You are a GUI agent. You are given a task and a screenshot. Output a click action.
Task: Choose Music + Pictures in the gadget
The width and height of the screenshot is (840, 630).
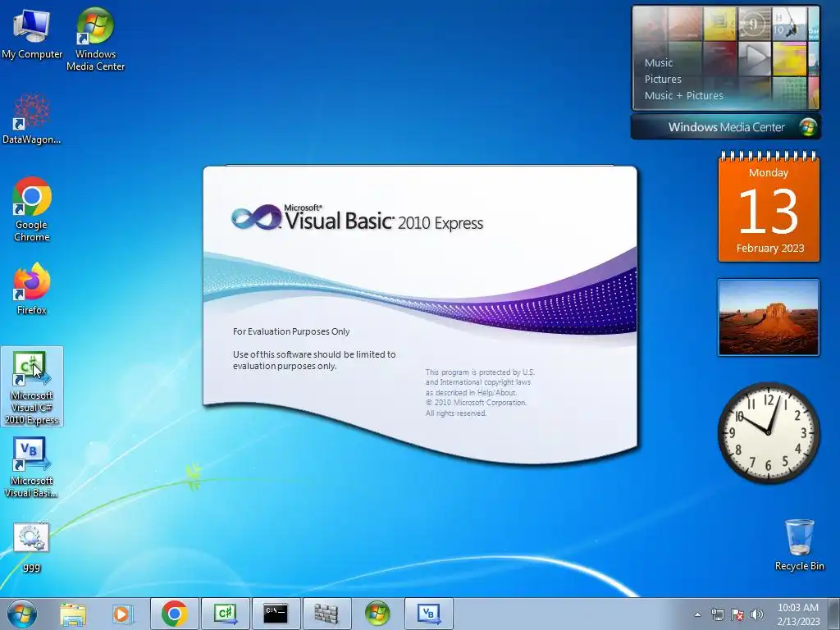pyautogui.click(x=683, y=96)
